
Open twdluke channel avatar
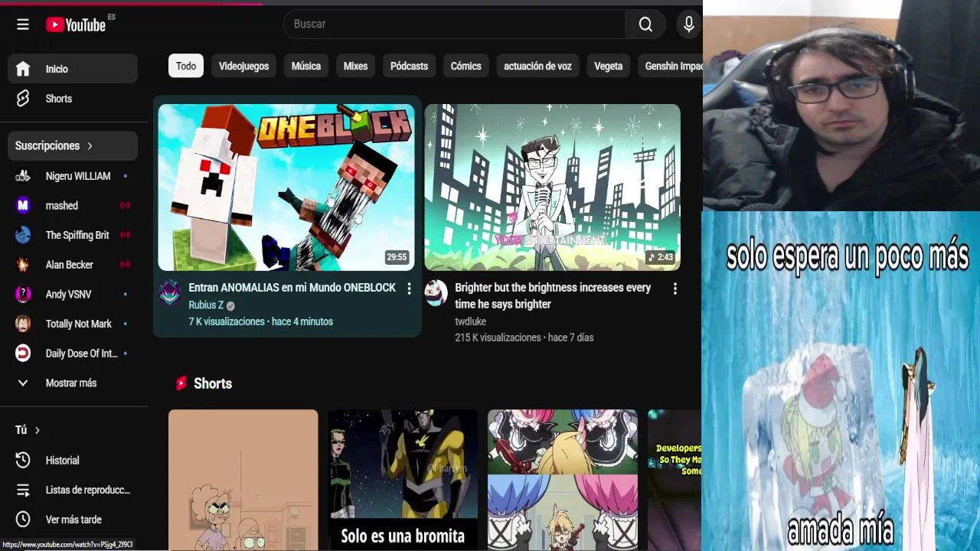(436, 293)
